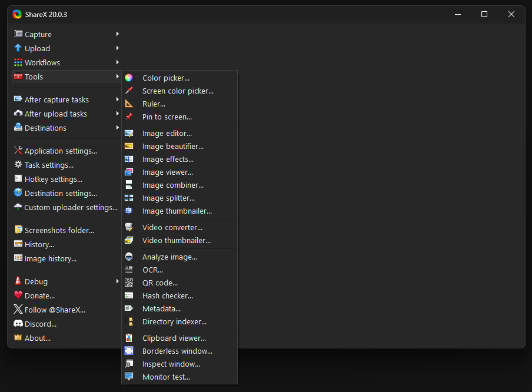Click the red Pin to screen icon
The height and width of the screenshot is (392, 532).
tap(129, 117)
